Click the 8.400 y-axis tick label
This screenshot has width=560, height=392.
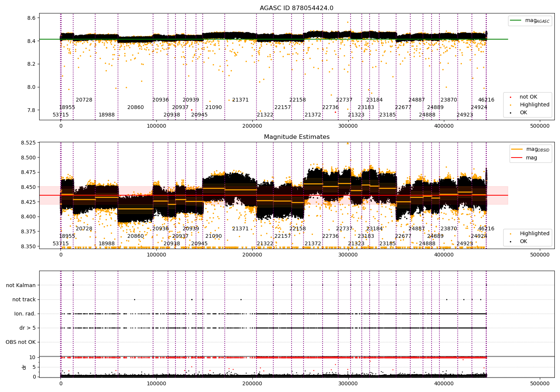tap(28, 217)
